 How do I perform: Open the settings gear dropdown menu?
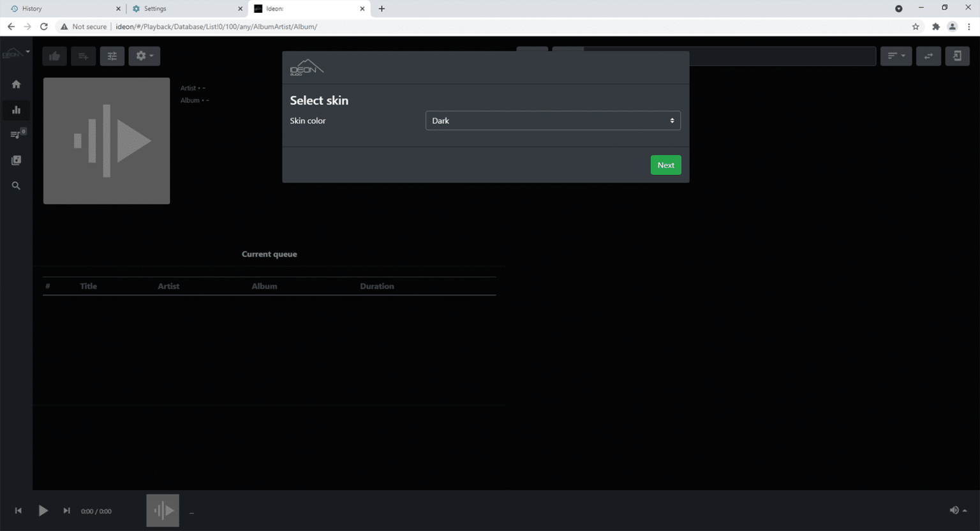tap(144, 56)
